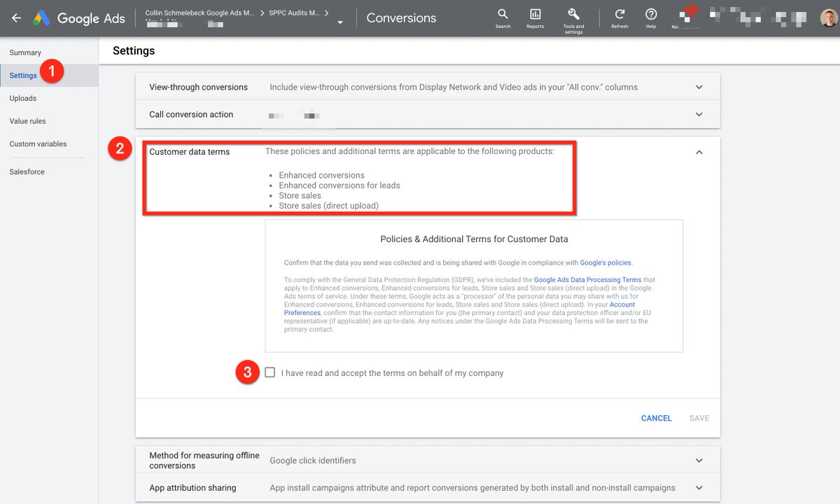
Task: Open the Summary sidebar item
Action: [x=25, y=52]
